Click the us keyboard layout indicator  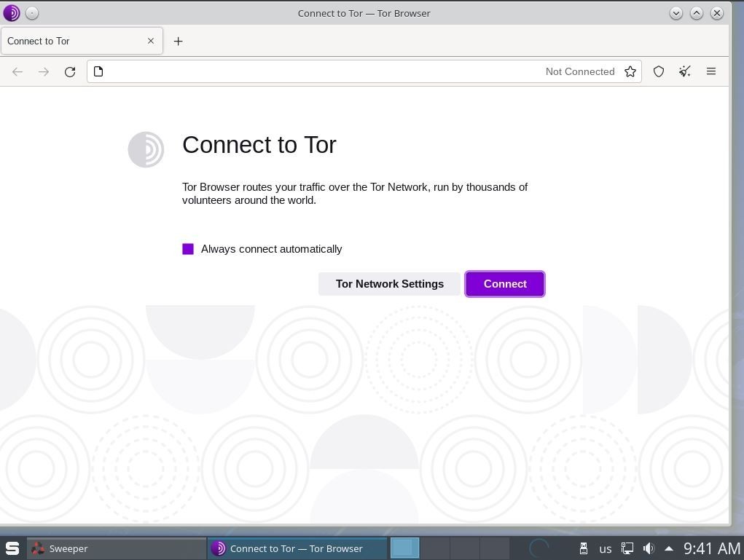click(x=605, y=549)
